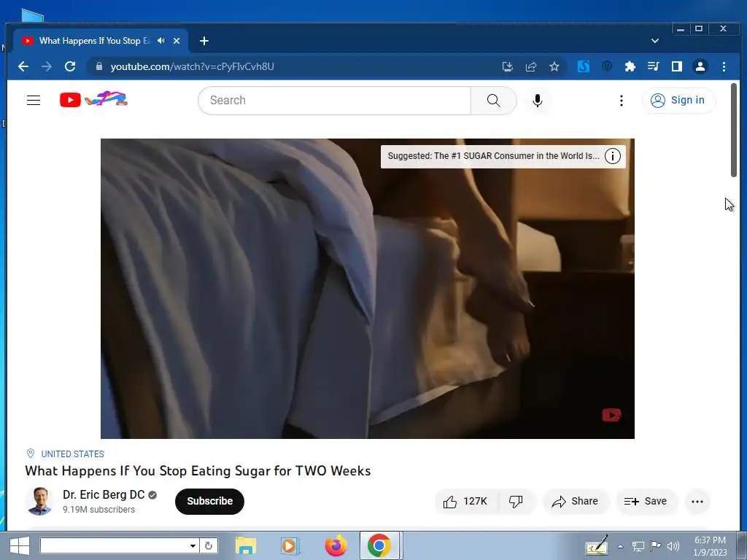
Task: Focus the YouTube Search field
Action: coord(334,101)
